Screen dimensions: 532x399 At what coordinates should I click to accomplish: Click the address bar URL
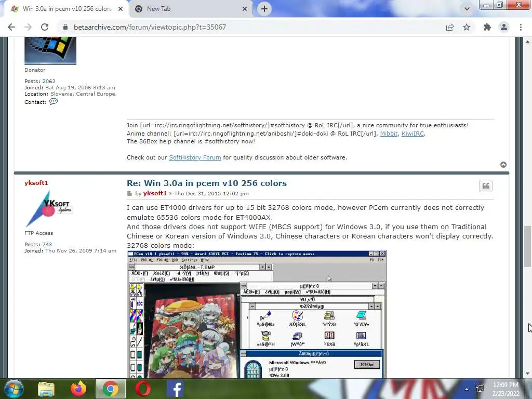tap(150, 27)
